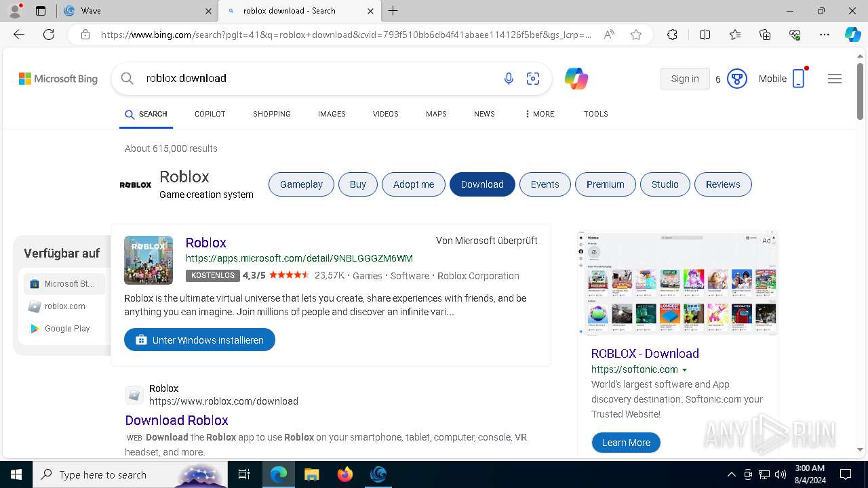Select the Studio chip
The width and height of the screenshot is (868, 488).
tap(665, 184)
